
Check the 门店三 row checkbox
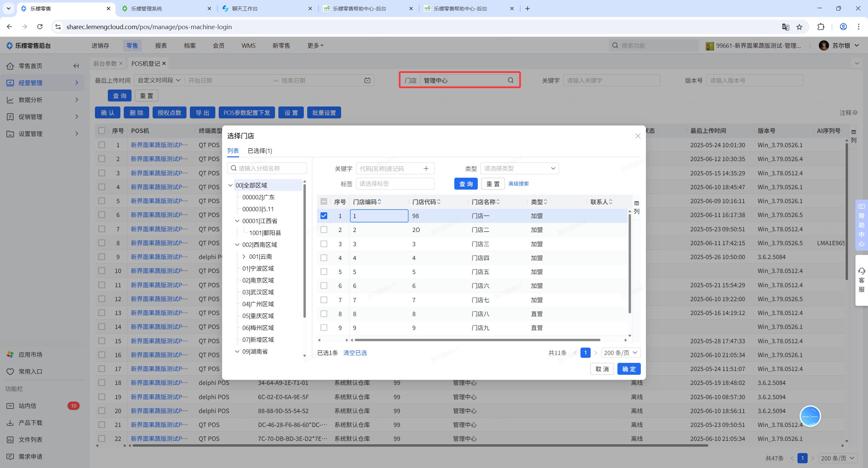click(x=324, y=244)
